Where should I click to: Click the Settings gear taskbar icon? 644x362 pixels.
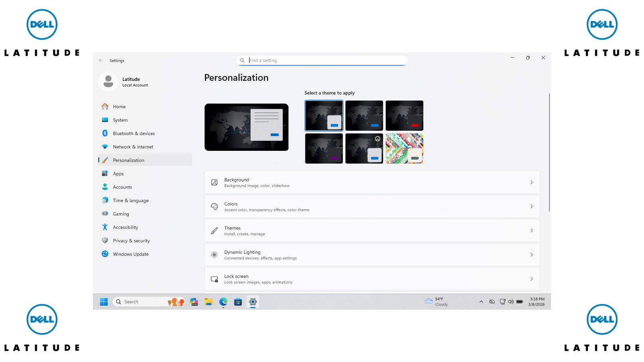(253, 302)
